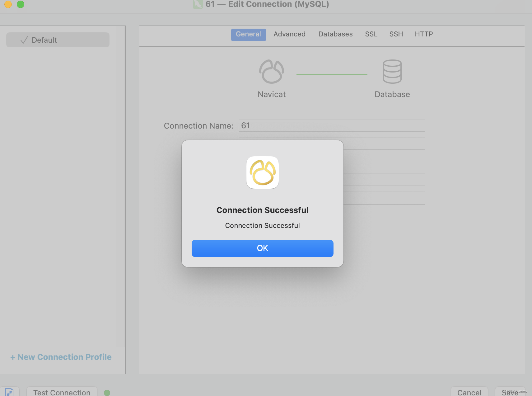This screenshot has height=396, width=532.
Task: Click the Cancel button
Action: click(469, 393)
